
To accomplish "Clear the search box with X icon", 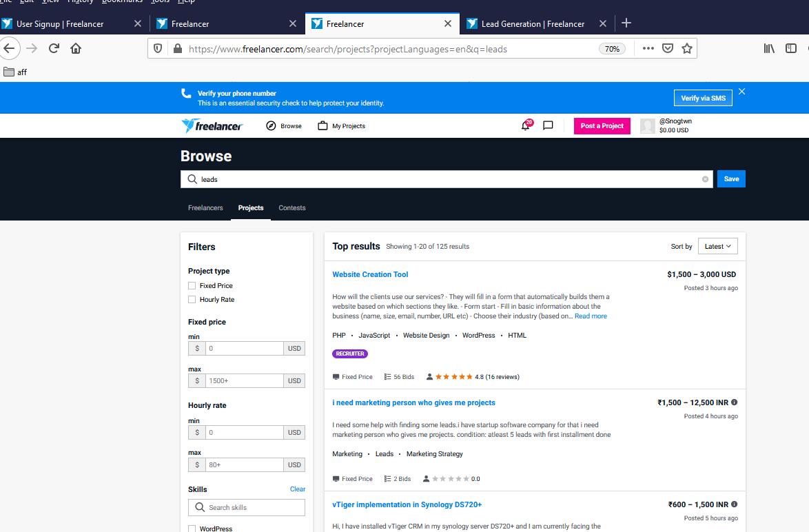I will pyautogui.click(x=705, y=179).
